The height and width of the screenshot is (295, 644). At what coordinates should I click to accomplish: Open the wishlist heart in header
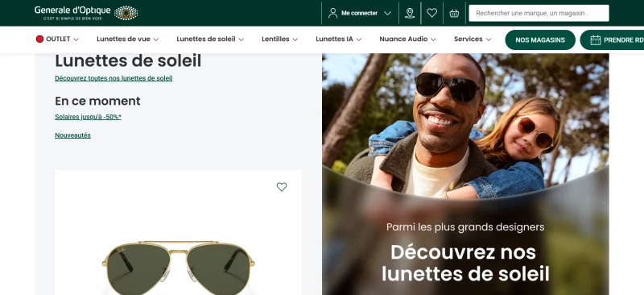431,13
